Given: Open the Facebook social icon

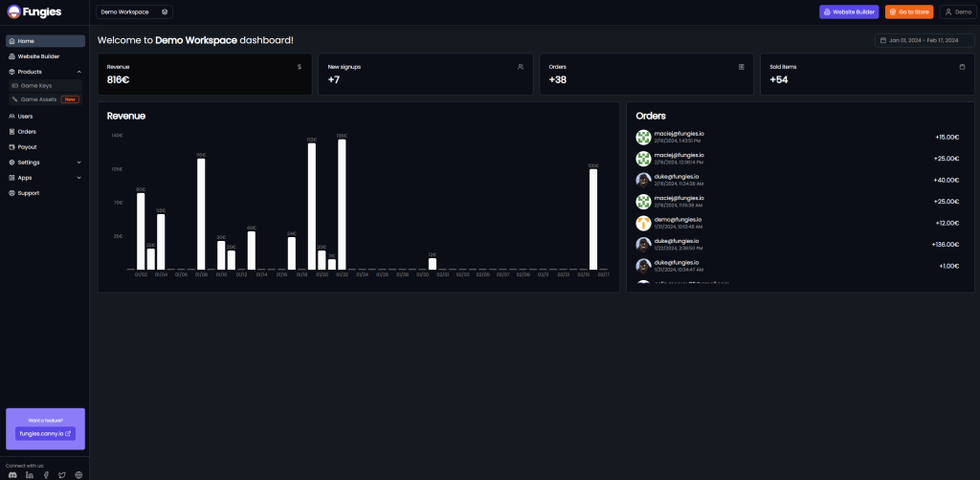Looking at the screenshot, I should coord(46,475).
